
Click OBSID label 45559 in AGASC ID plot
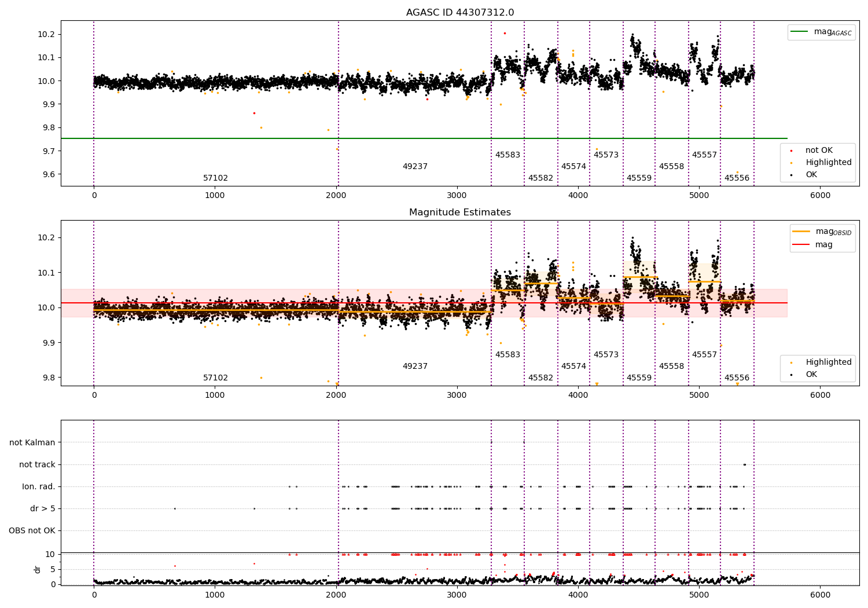[639, 178]
